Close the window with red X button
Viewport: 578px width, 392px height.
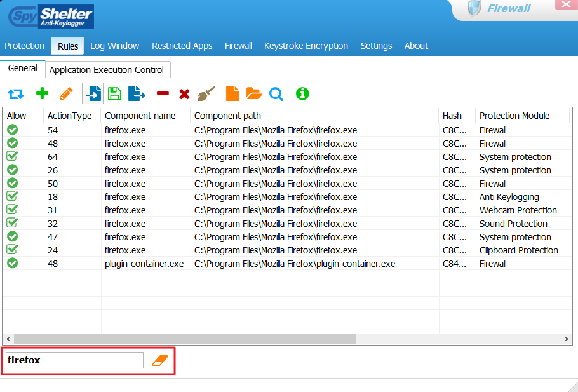pyautogui.click(x=566, y=5)
